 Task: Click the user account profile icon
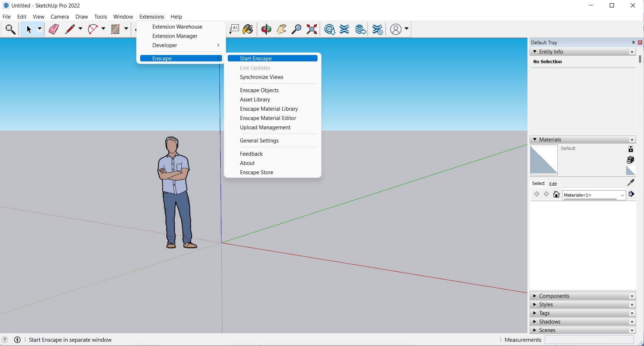[x=396, y=29]
